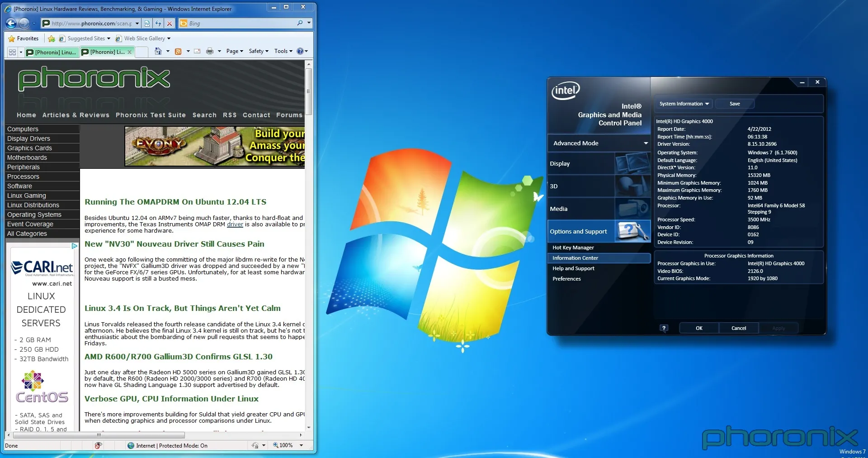The width and height of the screenshot is (868, 458).
Task: Expand the zoom level dropdown arrow in status bar
Action: point(301,445)
